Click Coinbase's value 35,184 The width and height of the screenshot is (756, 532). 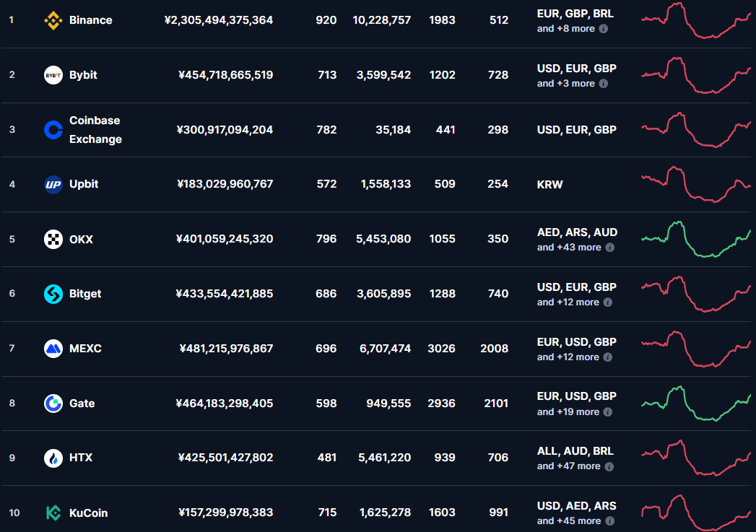click(x=394, y=130)
